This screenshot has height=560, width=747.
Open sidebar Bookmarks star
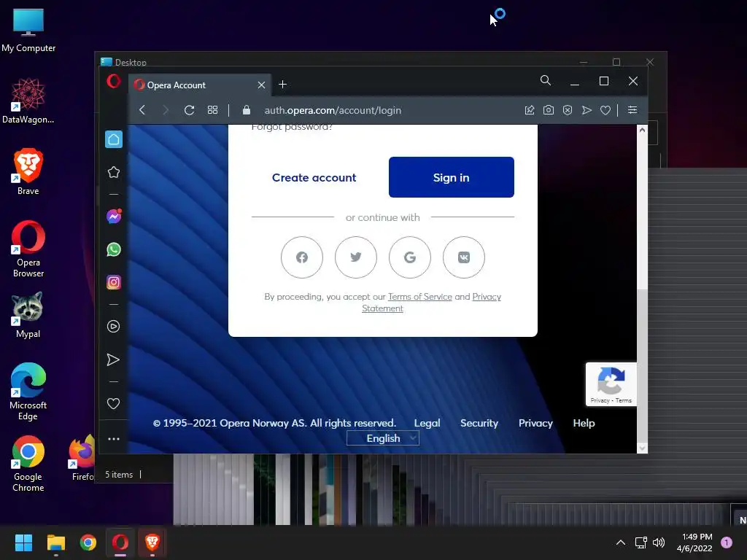[113, 172]
